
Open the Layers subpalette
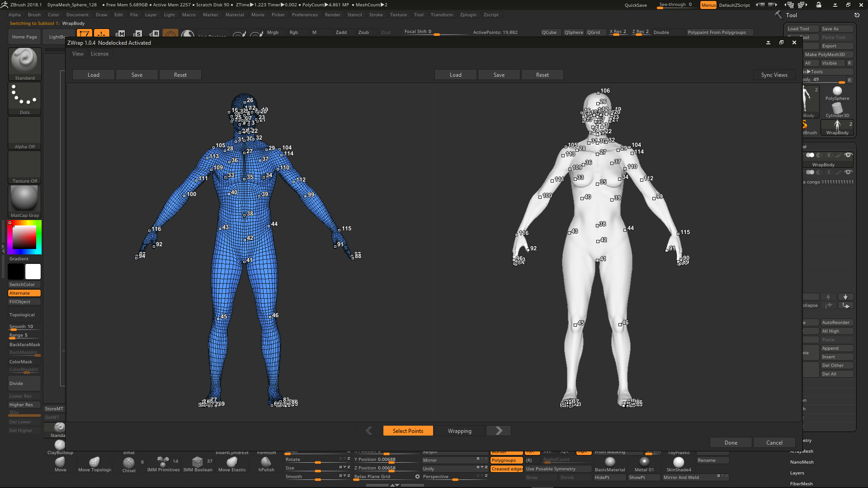pyautogui.click(x=797, y=473)
